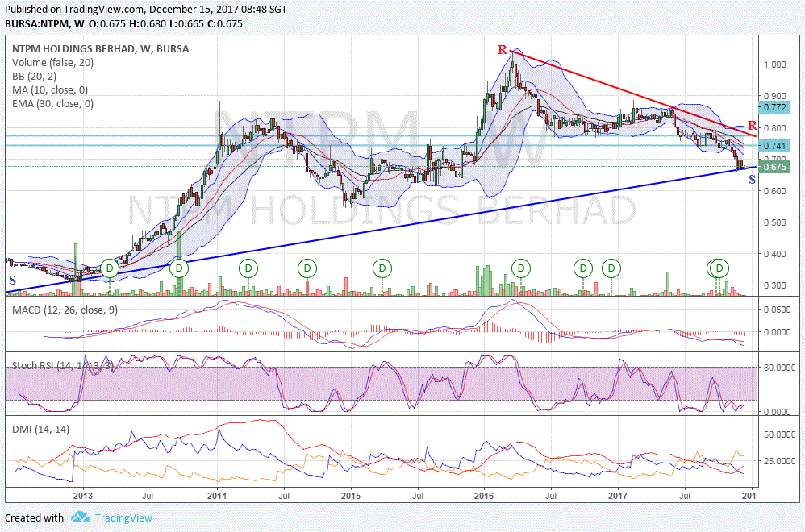
Task: Click the MACD (12, 26, close, 9) label
Action: (65, 310)
